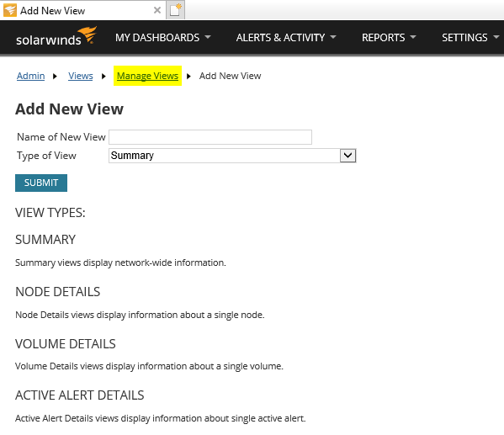Open the highlighted Manage Views link
The width and height of the screenshot is (504, 435).
[x=147, y=76]
